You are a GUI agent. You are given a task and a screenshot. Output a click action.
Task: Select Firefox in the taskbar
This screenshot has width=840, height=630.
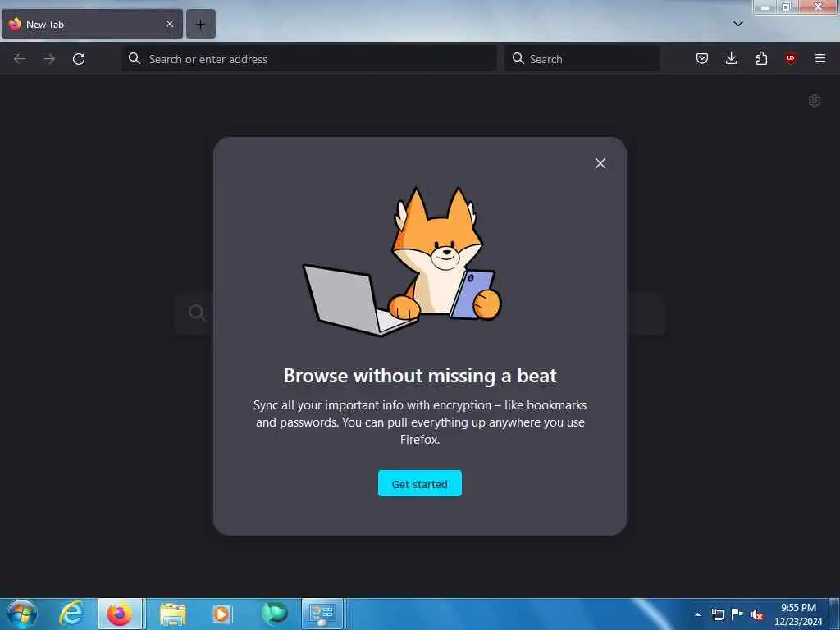coord(120,614)
